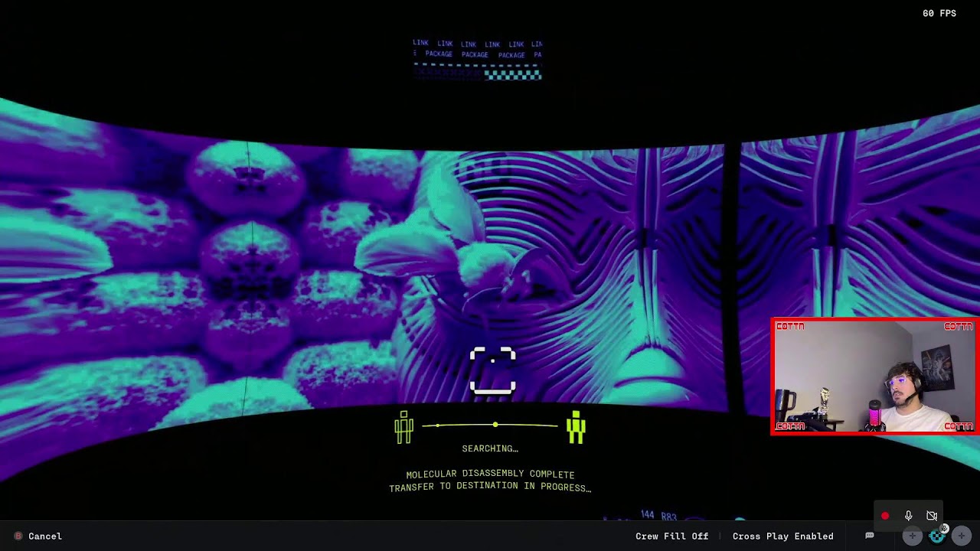
Task: Toggle the Crew Fill Off setting
Action: (671, 536)
